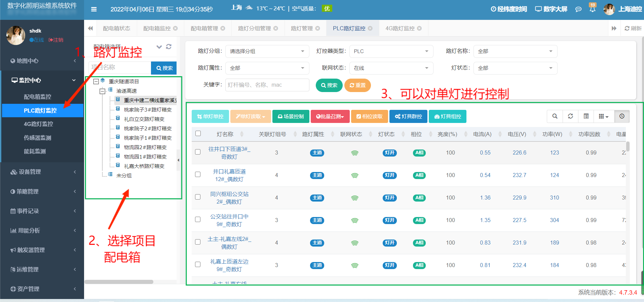The image size is (644, 302).
Task: Click the table refresh icon
Action: pyautogui.click(x=570, y=116)
